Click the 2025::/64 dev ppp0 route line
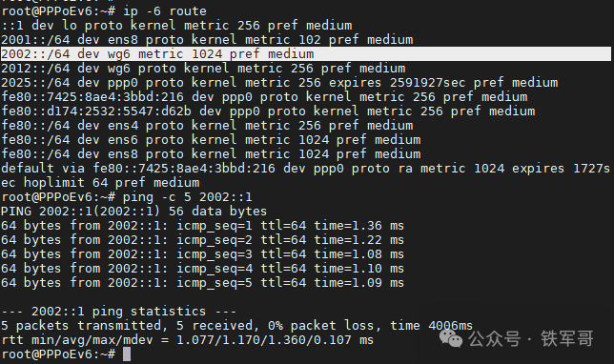Viewport: 614px width, 364px height. pyautogui.click(x=279, y=83)
